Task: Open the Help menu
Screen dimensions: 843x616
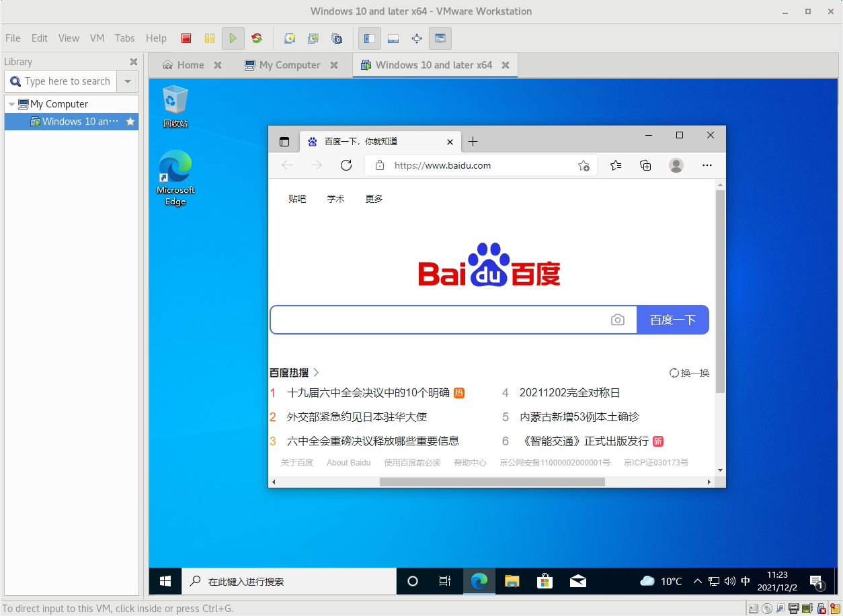Action: [x=156, y=38]
